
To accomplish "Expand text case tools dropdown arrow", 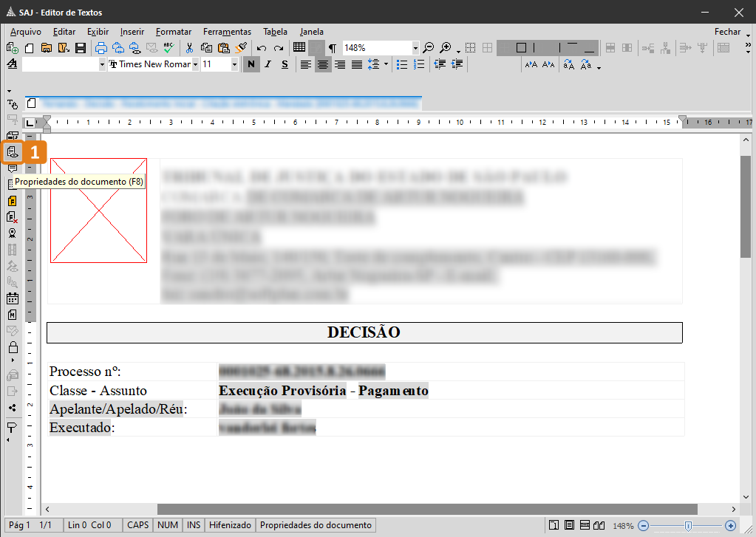I will 599,68.
